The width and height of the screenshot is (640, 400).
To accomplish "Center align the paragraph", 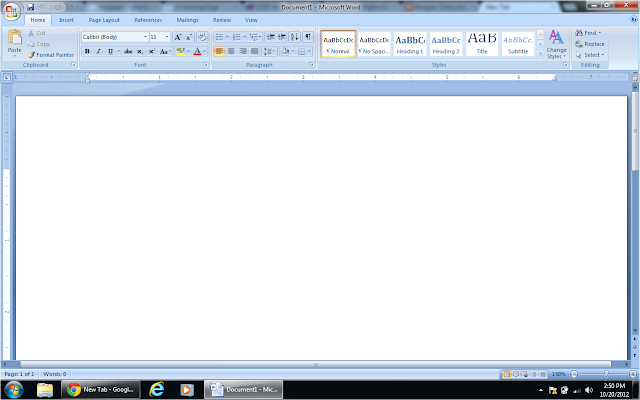I will tap(231, 51).
